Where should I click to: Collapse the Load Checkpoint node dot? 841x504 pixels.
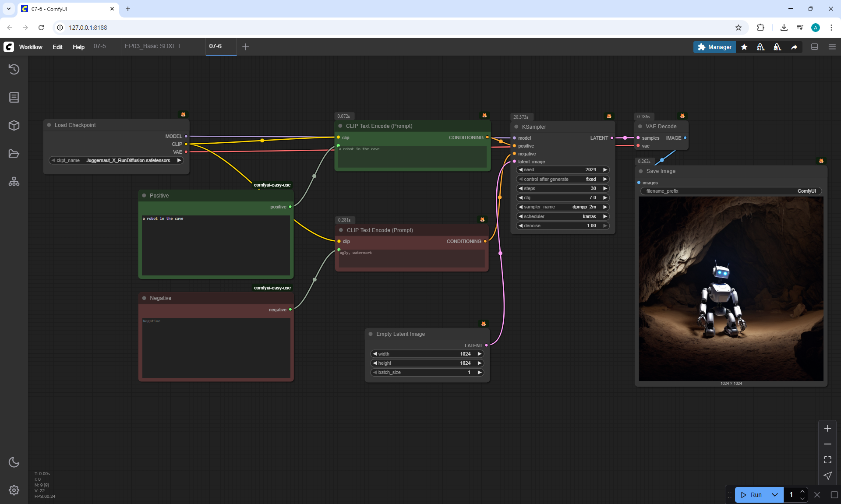(x=49, y=125)
